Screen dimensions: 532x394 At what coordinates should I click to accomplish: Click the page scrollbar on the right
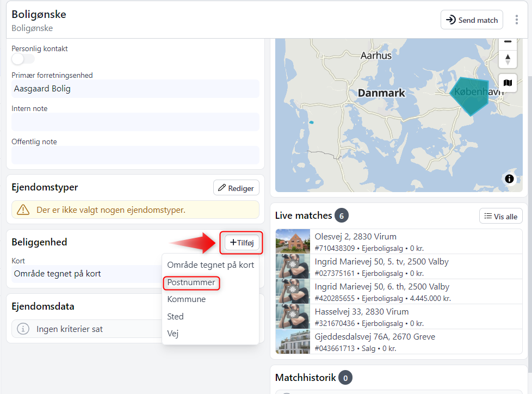(530, 224)
